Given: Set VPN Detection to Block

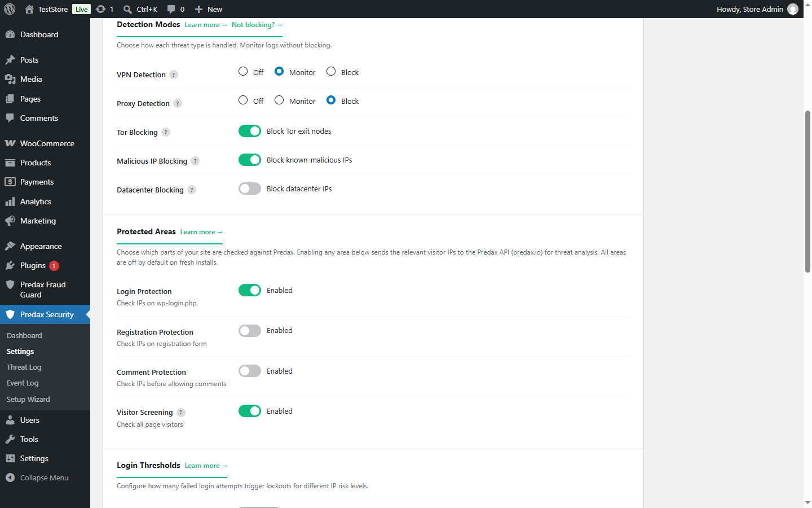Looking at the screenshot, I should pos(331,71).
